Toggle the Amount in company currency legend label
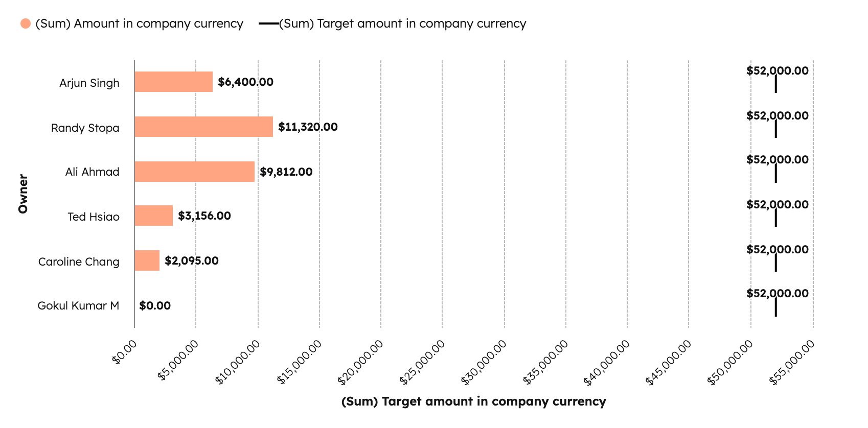 pyautogui.click(x=139, y=24)
